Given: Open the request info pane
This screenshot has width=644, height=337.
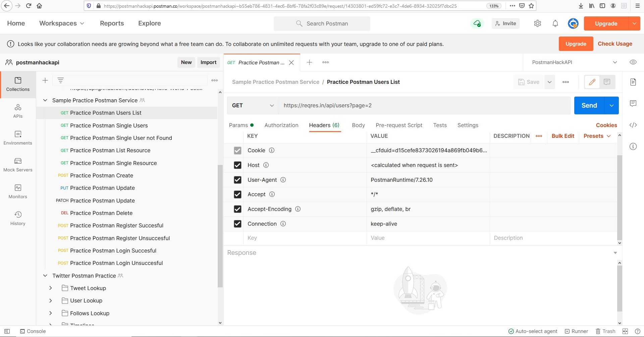Looking at the screenshot, I should pos(633,147).
